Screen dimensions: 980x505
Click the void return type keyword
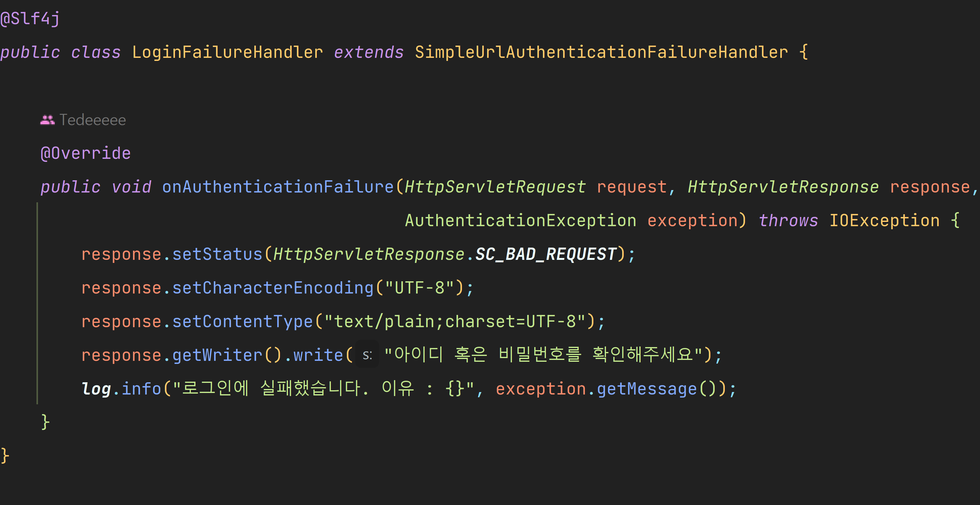click(132, 187)
